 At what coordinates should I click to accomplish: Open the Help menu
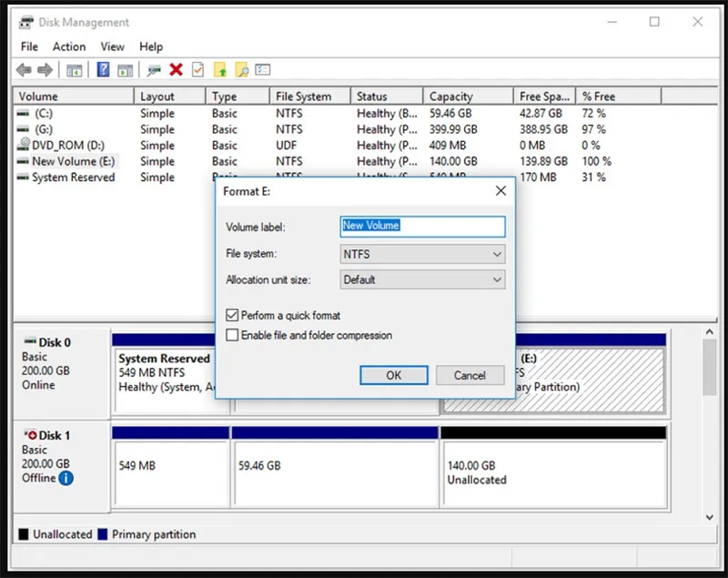coord(151,46)
